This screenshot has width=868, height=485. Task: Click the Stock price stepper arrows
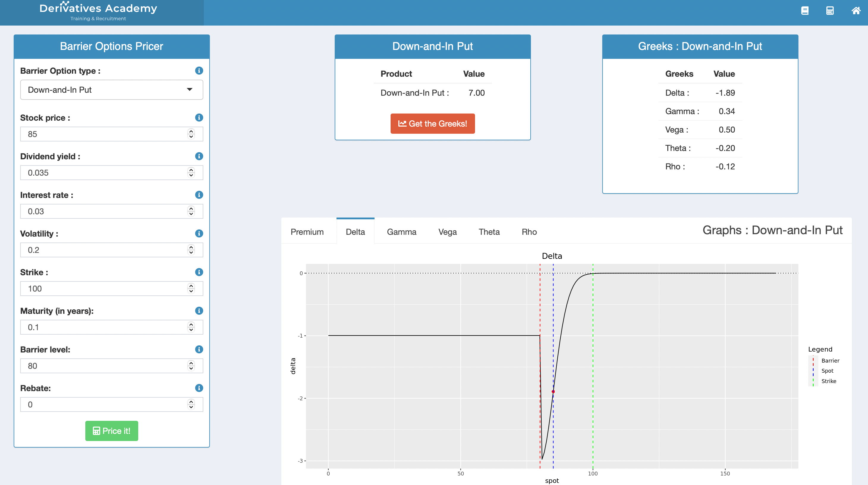[x=191, y=134]
